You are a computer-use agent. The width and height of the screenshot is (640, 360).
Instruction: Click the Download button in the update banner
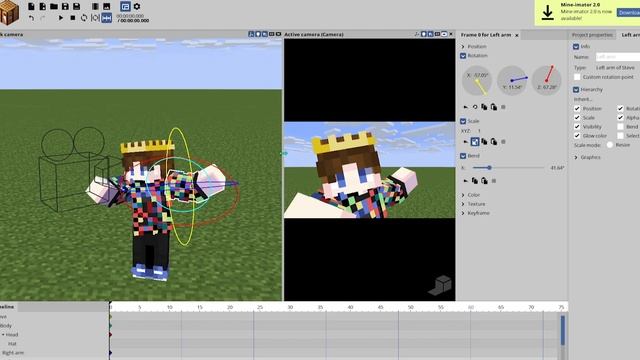tap(629, 13)
